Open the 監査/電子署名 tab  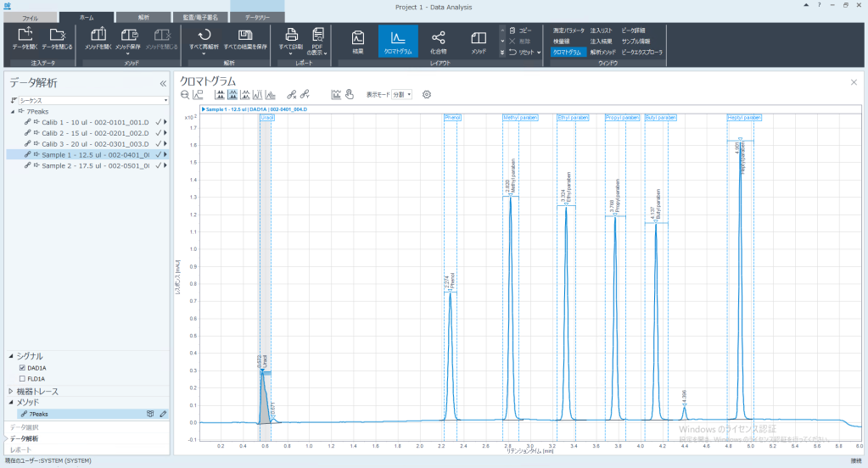[x=200, y=18]
